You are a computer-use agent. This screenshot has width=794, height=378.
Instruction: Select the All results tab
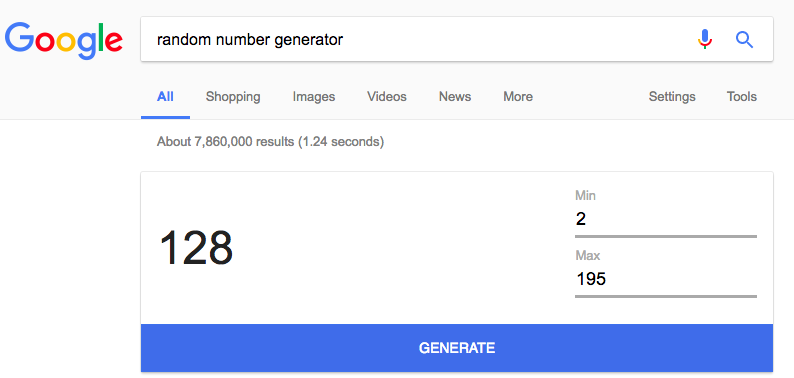pyautogui.click(x=166, y=96)
